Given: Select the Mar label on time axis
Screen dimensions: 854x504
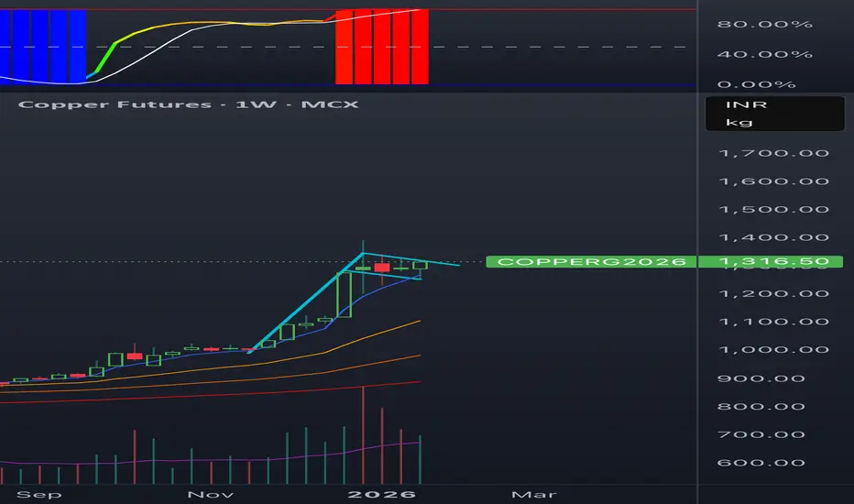Looking at the screenshot, I should 533,494.
